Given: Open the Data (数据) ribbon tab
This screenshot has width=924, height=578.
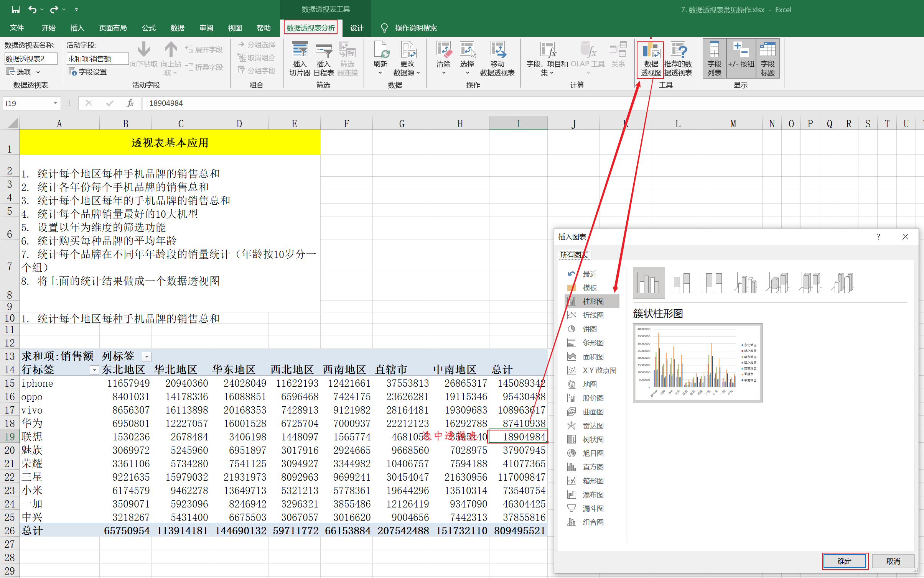Looking at the screenshot, I should click(177, 28).
